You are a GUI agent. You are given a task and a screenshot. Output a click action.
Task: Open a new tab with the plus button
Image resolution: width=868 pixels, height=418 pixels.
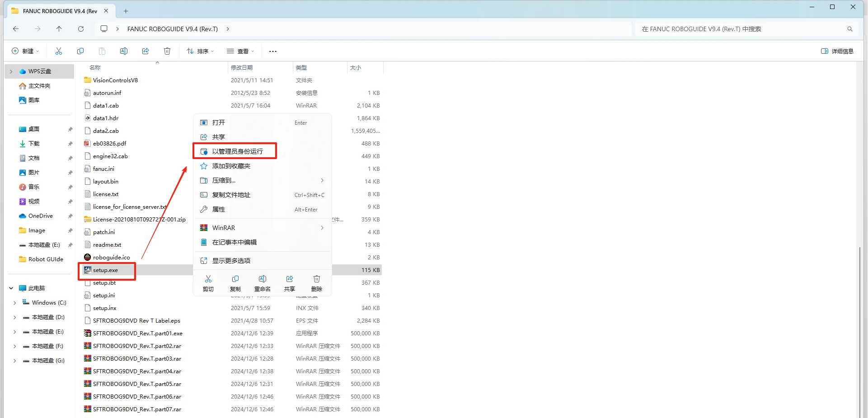(x=126, y=10)
